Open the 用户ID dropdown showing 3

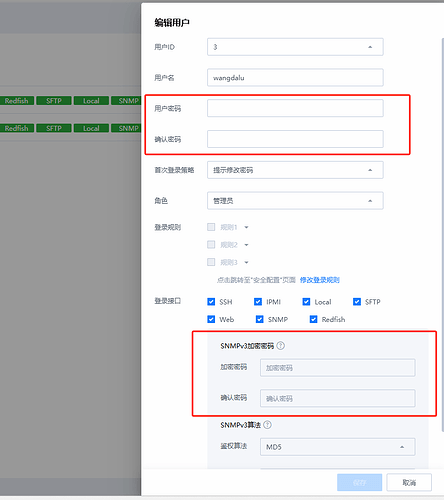[x=295, y=47]
